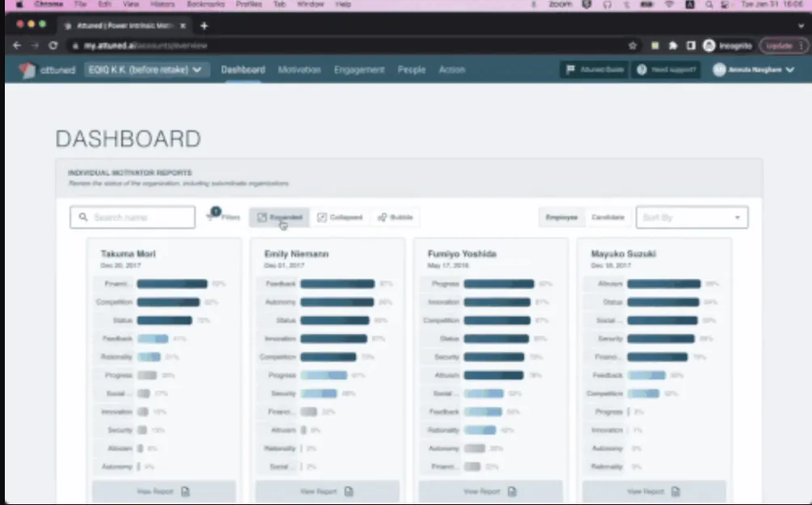Open the Engagement tab
This screenshot has height=505, width=812.
click(x=359, y=70)
